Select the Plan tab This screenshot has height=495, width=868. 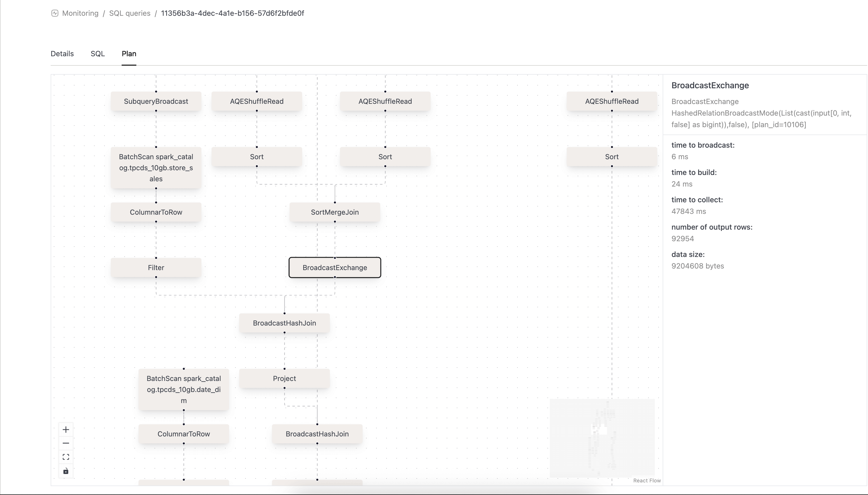point(129,54)
